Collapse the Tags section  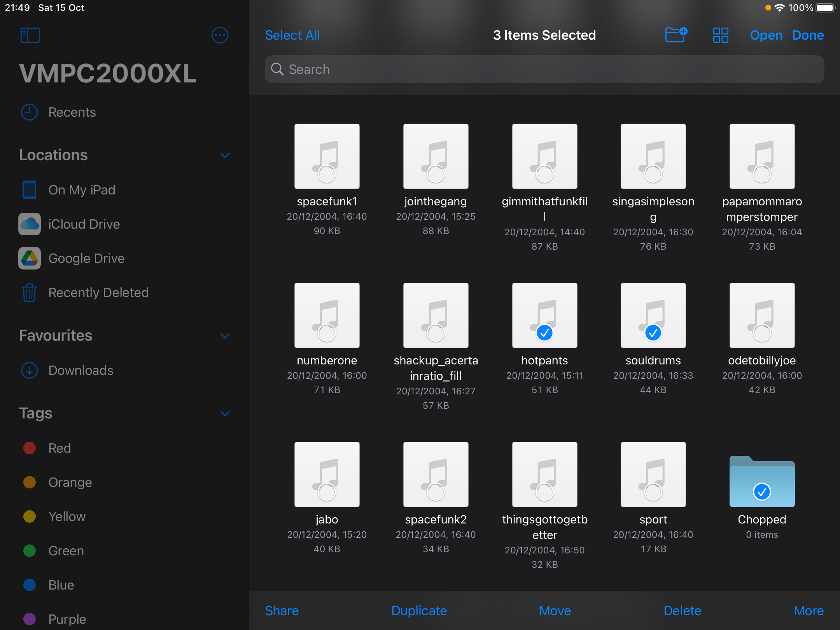(225, 413)
